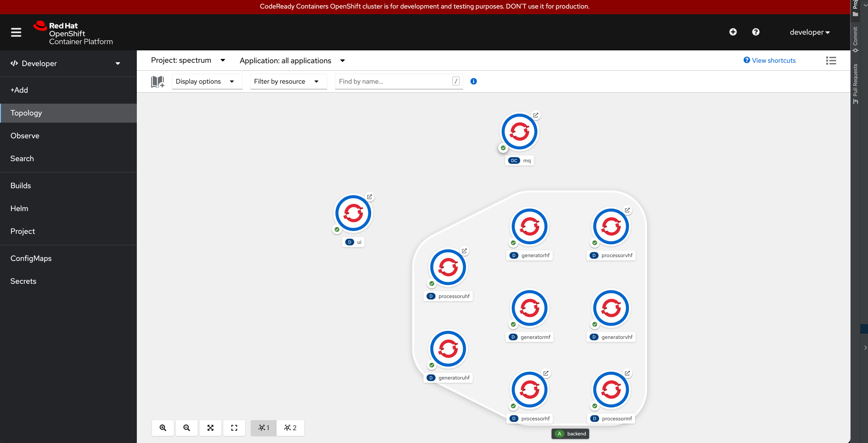Open URL decorator on processormf node
Screen dimensions: 868x443
(x=628, y=374)
